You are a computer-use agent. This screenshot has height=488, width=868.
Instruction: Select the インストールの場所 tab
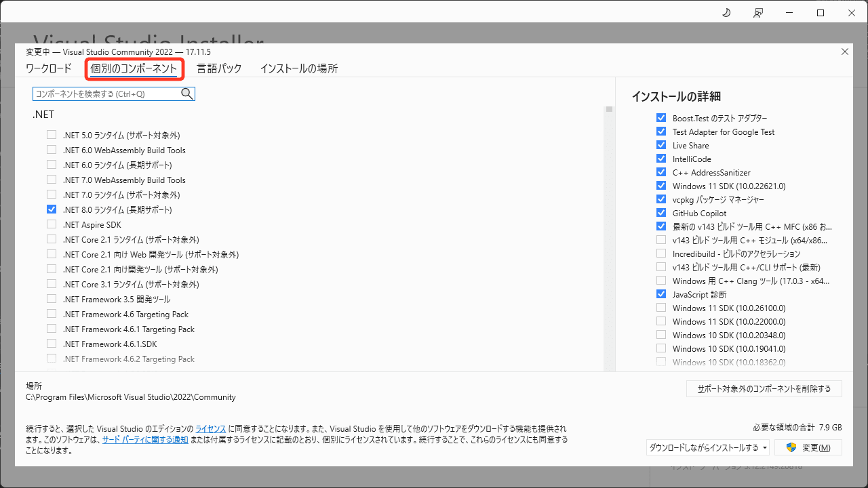coord(298,68)
